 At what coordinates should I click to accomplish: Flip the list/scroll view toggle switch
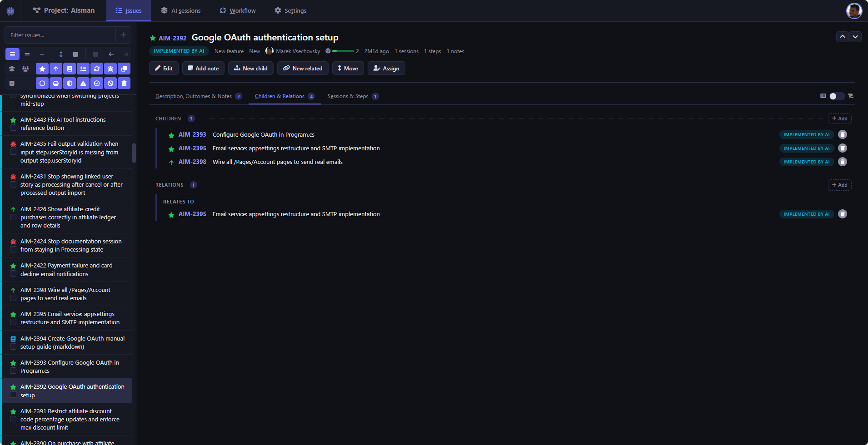pyautogui.click(x=836, y=96)
